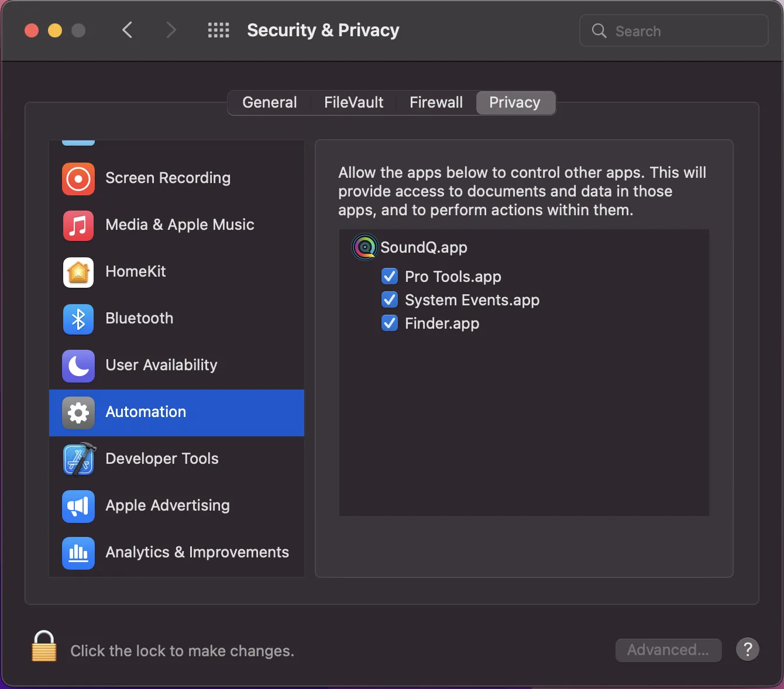The height and width of the screenshot is (689, 784).
Task: Click the yellow minimize window button
Action: pyautogui.click(x=55, y=30)
